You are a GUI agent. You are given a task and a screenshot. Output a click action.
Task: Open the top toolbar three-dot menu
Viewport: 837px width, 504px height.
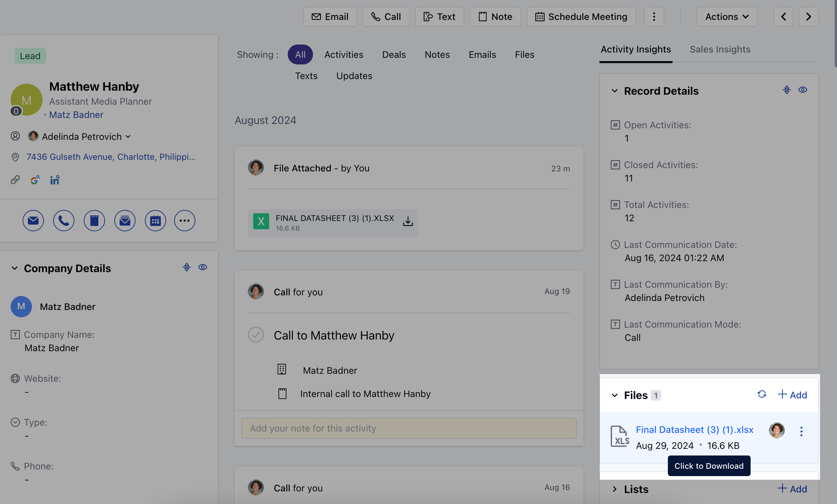(654, 17)
